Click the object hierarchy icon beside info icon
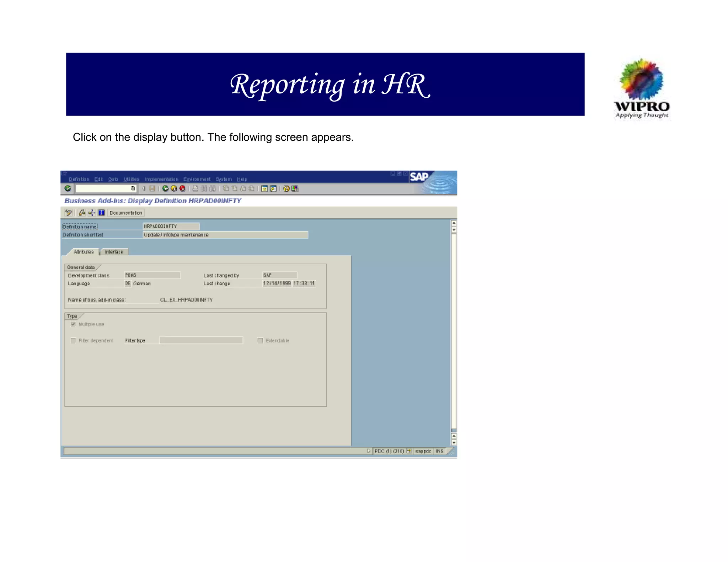 click(92, 213)
